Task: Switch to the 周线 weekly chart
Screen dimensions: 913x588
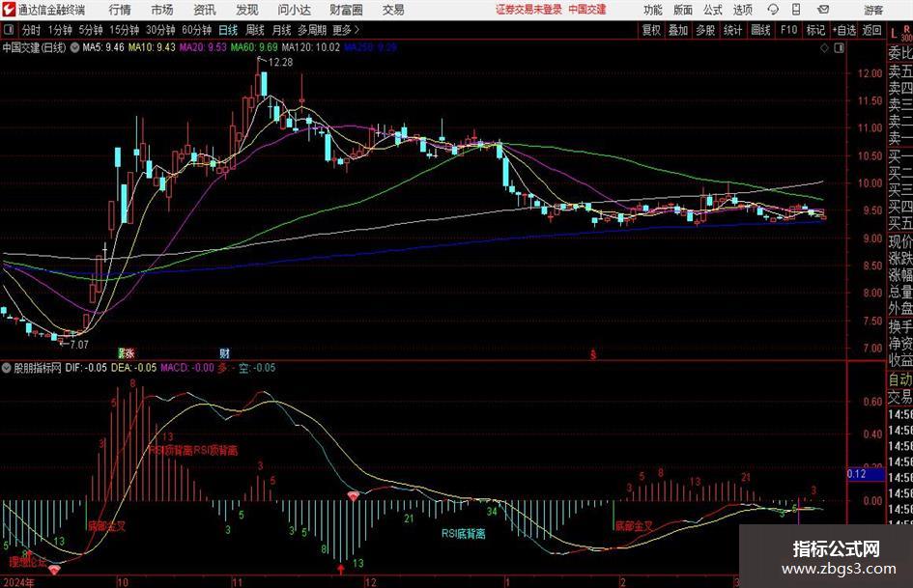Action: tap(255, 30)
